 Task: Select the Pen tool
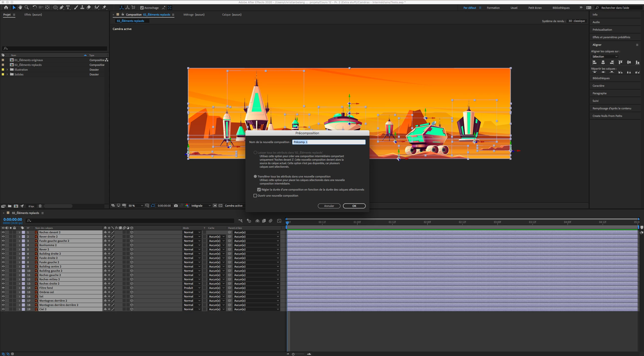62,8
